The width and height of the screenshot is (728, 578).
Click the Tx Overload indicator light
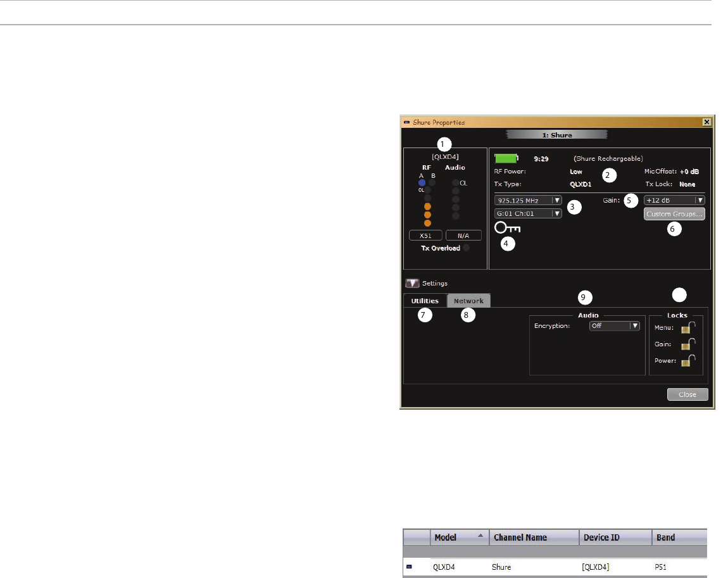[x=466, y=248]
